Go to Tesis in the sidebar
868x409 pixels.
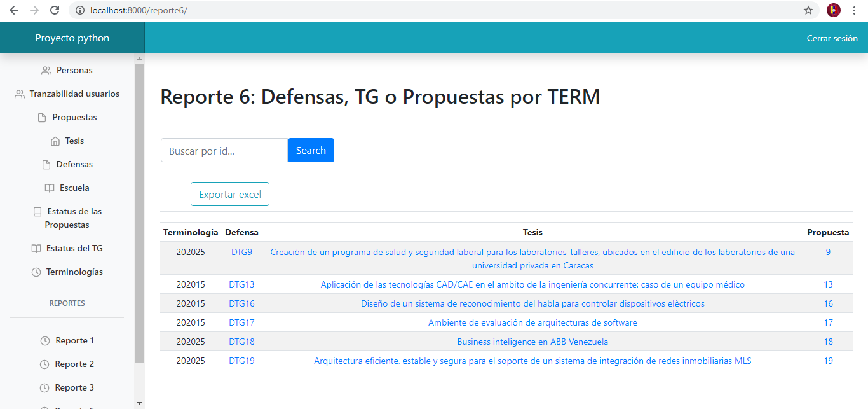[74, 141]
